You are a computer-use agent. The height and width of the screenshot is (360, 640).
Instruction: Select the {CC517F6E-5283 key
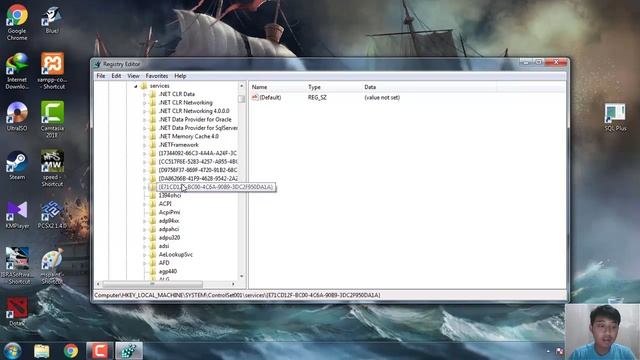[x=198, y=162]
